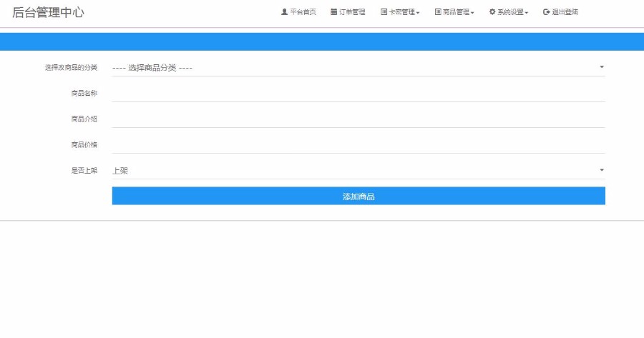Log out via 退出登陆
Image resolution: width=644 pixels, height=338 pixels.
[x=560, y=12]
